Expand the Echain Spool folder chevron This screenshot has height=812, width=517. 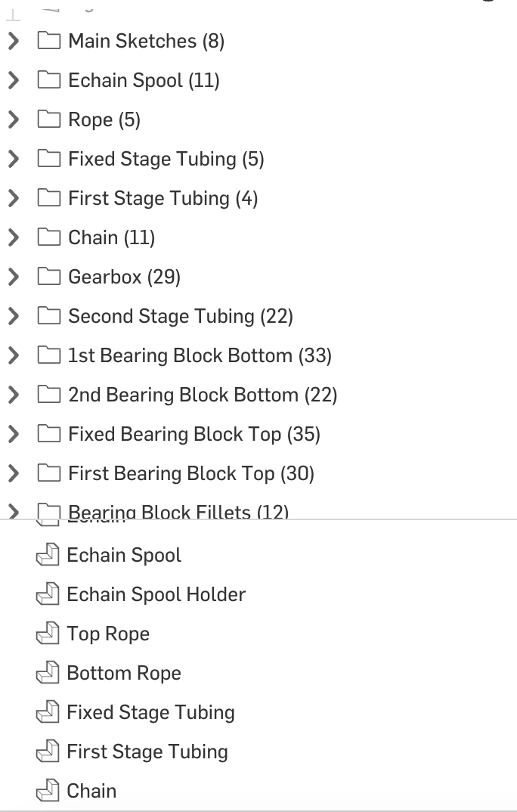click(x=14, y=80)
